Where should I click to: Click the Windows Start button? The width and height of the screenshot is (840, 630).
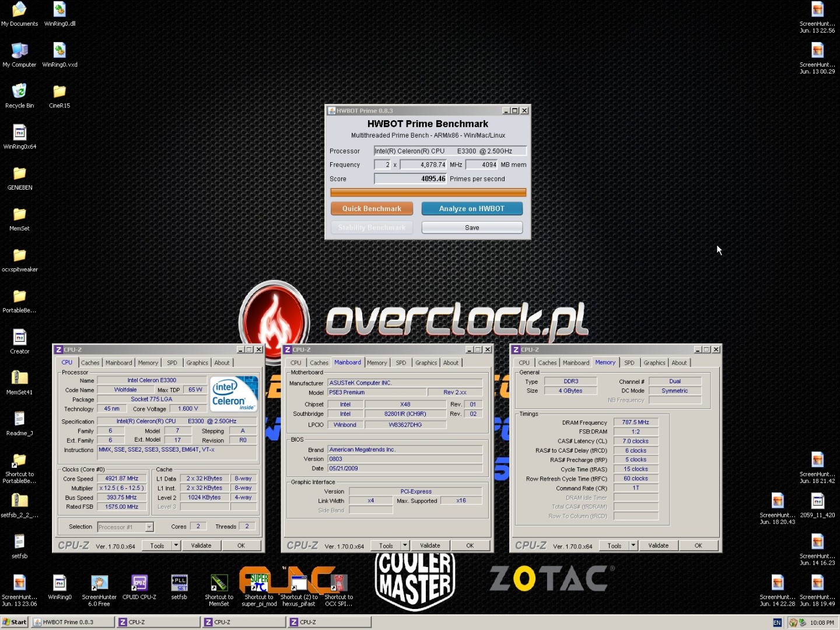pos(15,622)
